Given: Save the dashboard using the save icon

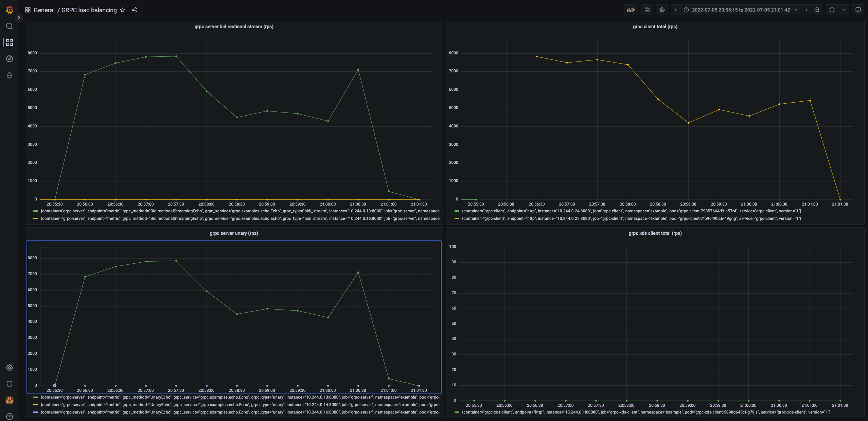Looking at the screenshot, I should pos(646,10).
